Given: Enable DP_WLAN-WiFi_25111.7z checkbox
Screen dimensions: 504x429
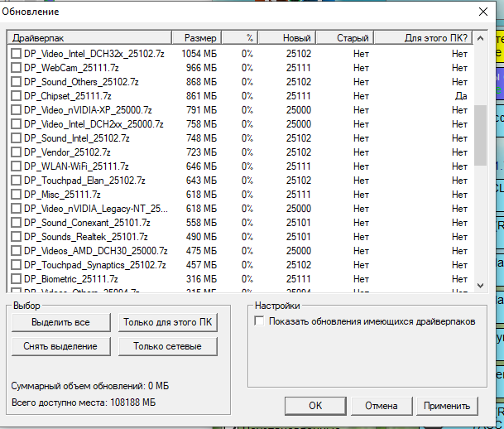Looking at the screenshot, I should (x=17, y=166).
